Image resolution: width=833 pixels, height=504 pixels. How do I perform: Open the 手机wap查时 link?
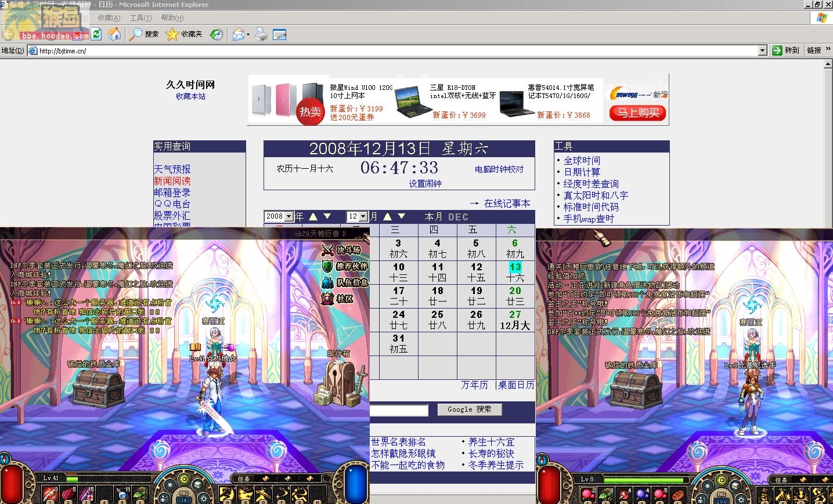(589, 219)
